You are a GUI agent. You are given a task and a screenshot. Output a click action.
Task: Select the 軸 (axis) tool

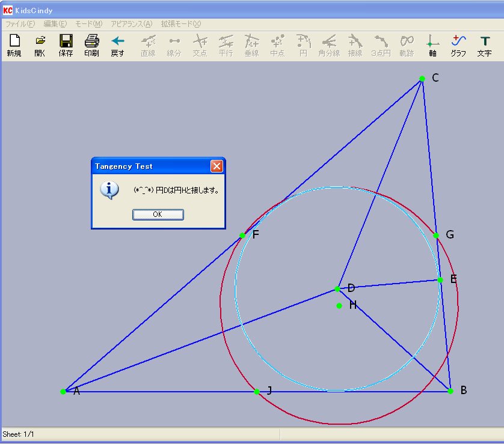coord(432,46)
